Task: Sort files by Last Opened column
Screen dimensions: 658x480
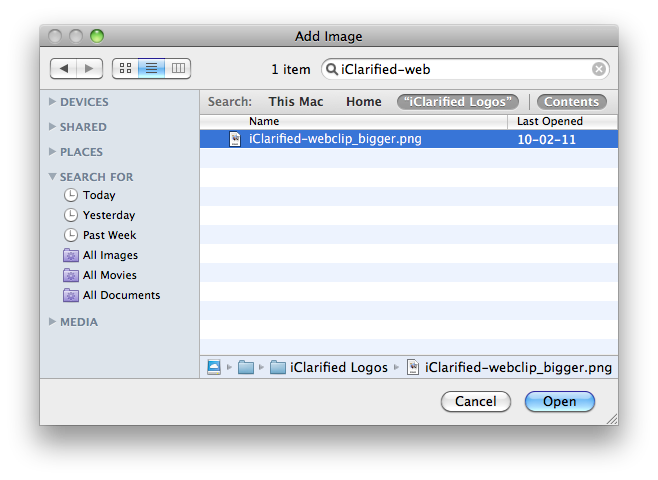Action: coord(560,121)
